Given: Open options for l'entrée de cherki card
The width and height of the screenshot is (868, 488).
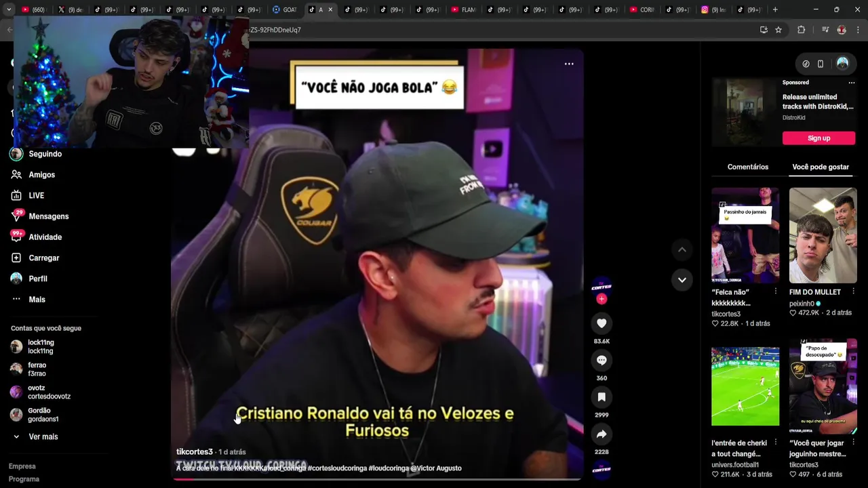Looking at the screenshot, I should tap(776, 443).
